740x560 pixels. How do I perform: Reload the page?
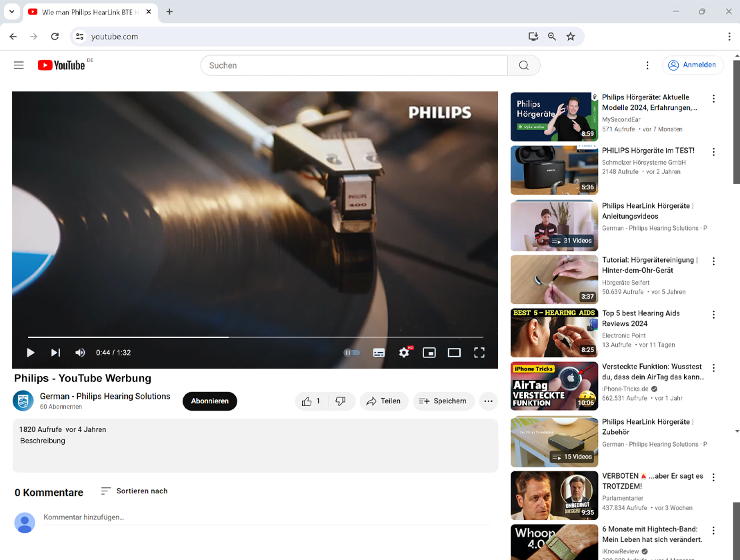point(55,36)
